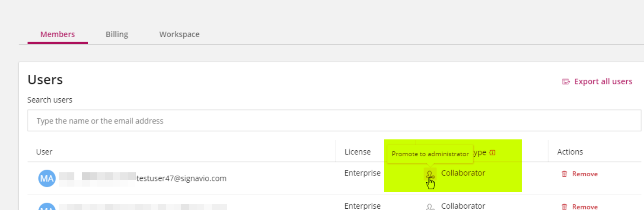Image resolution: width=644 pixels, height=210 pixels.
Task: Click the user role icon in the second row
Action: 430,207
